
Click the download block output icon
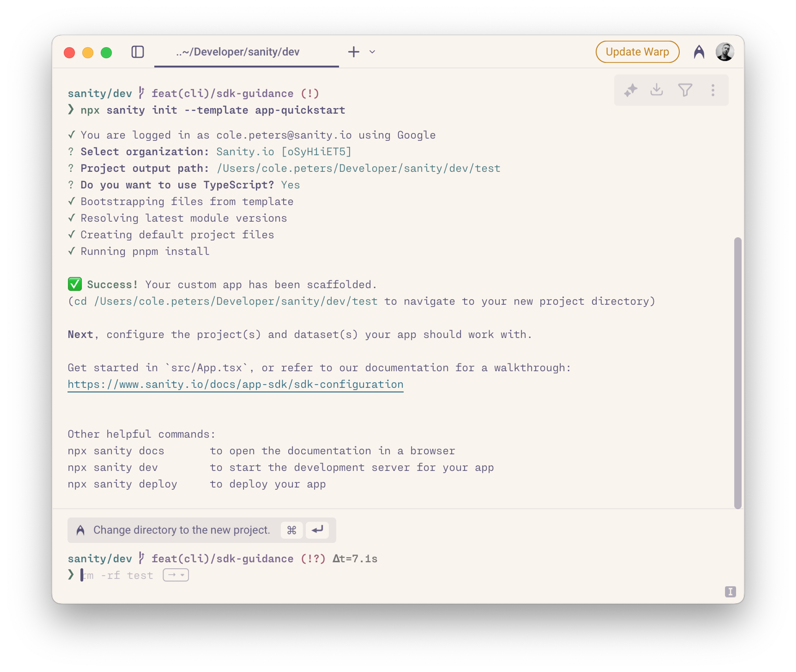tap(656, 90)
